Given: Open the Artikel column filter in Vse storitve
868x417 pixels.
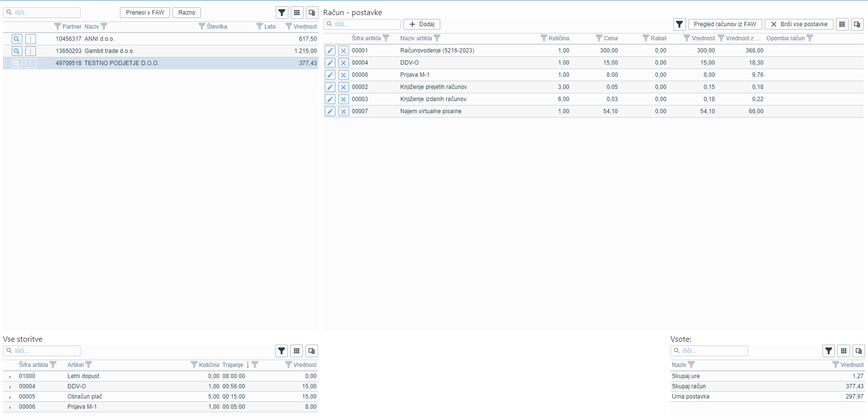Looking at the screenshot, I should point(88,365).
